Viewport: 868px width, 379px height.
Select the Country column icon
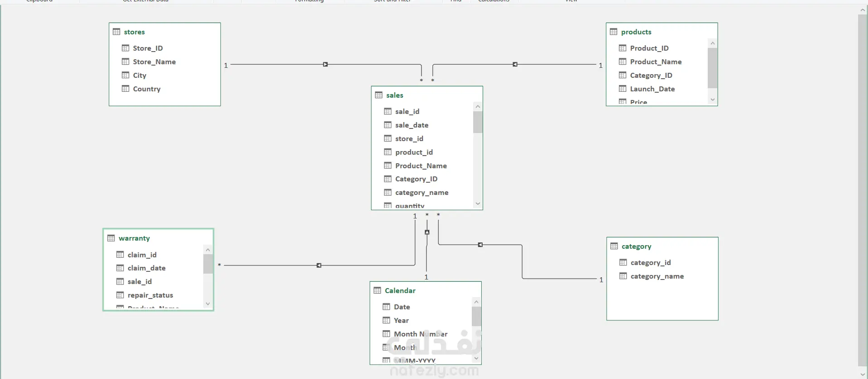tap(125, 89)
